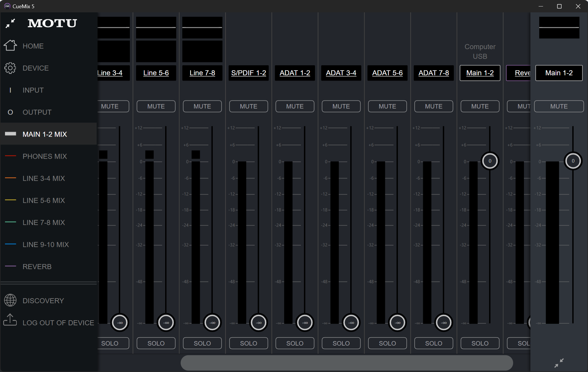Click Mute on Line 7-8 channel

click(202, 106)
